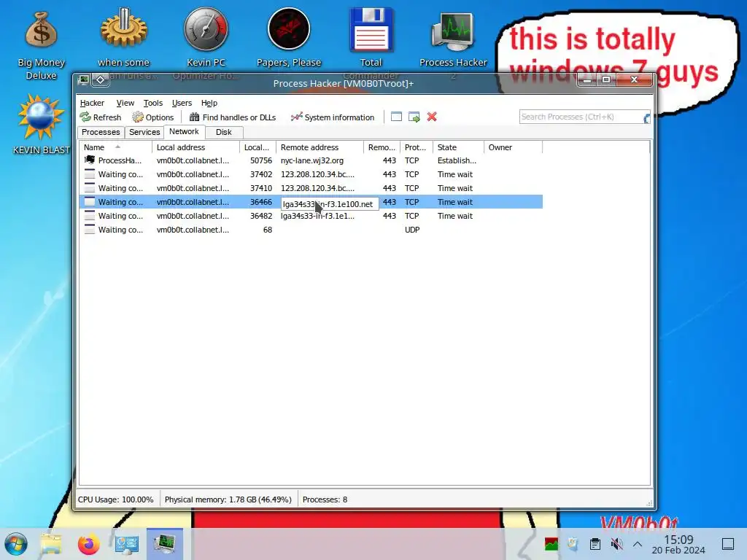Screen dimensions: 747x560
Task: Click the find window toolbar icon
Action: click(x=396, y=117)
